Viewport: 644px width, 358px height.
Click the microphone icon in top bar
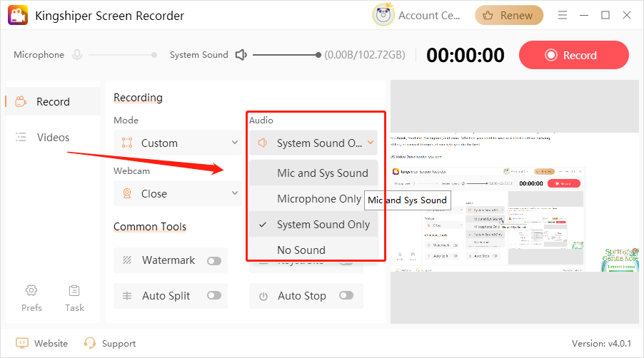[76, 55]
